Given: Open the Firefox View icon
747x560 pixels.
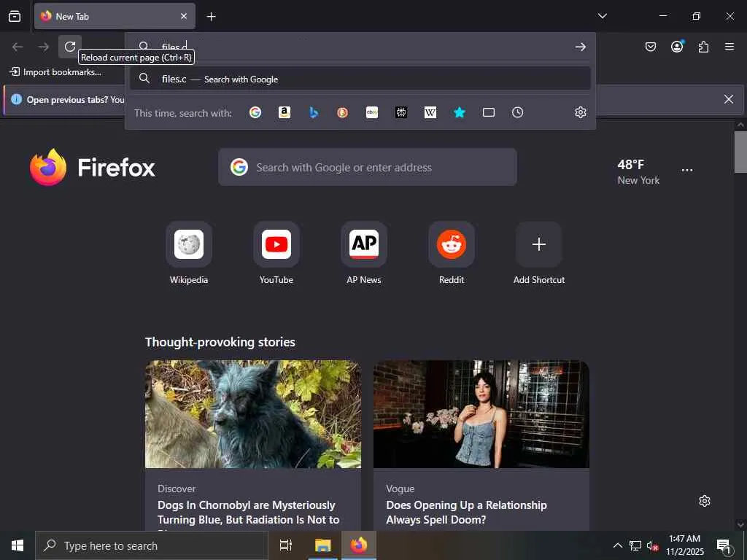Looking at the screenshot, I should (x=15, y=16).
